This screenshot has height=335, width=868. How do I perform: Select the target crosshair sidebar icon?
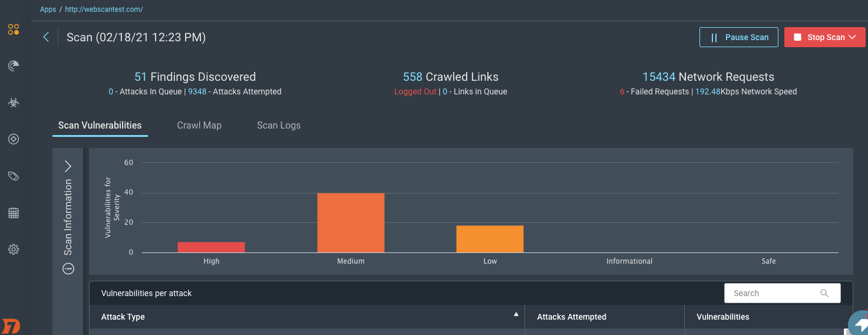pyautogui.click(x=14, y=139)
